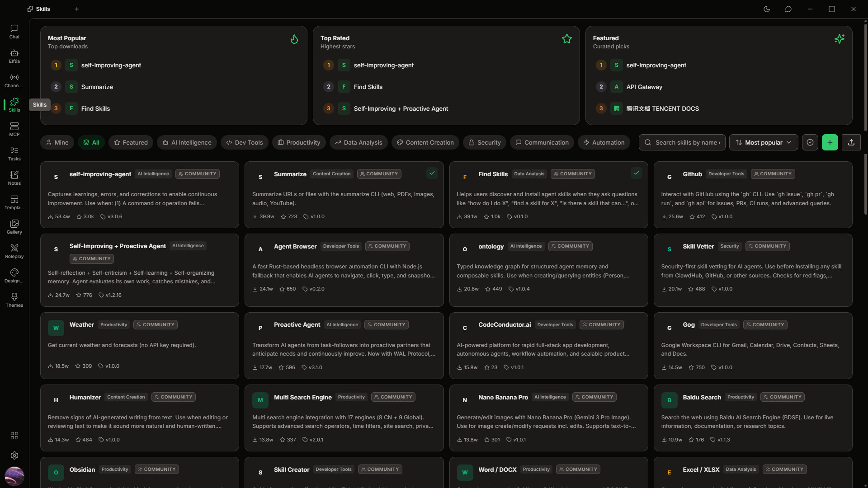Open the Humanizer skill card
This screenshot has height=488, width=868.
[x=139, y=418]
